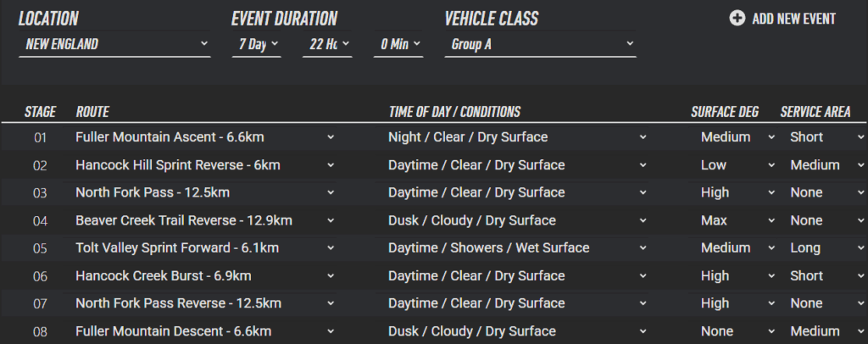This screenshot has width=868, height=344.
Task: Open the hours duration dropdown
Action: click(x=326, y=43)
